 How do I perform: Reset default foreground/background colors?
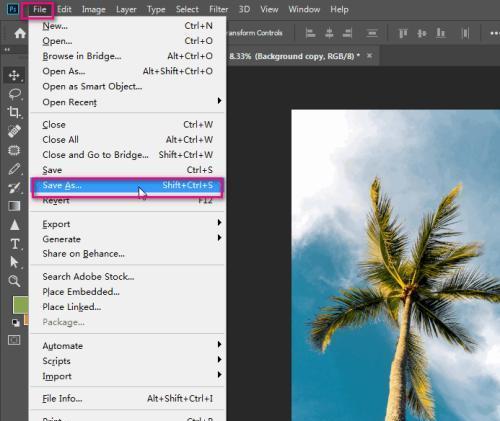click(15, 322)
